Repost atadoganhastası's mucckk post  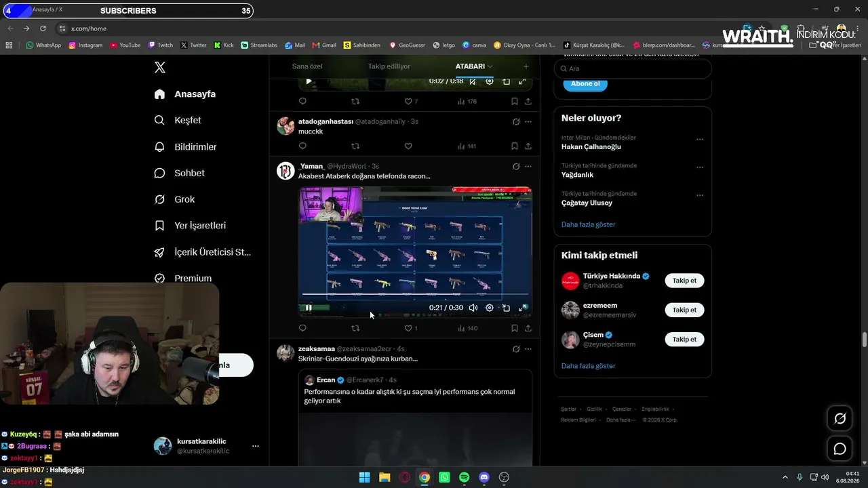(355, 146)
